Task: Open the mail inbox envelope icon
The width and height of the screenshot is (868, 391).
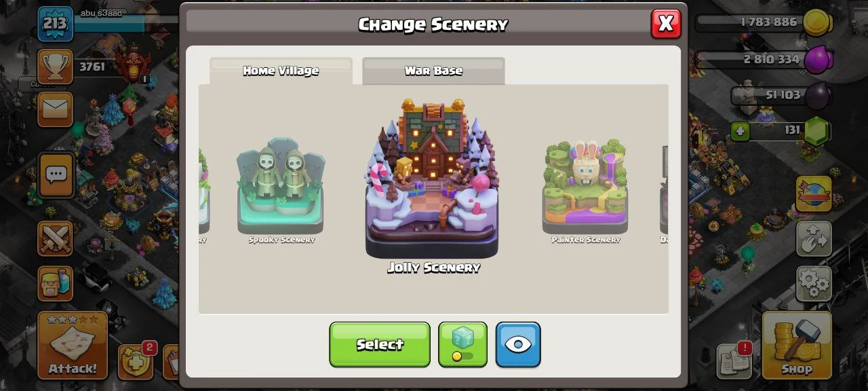Action: pos(55,109)
